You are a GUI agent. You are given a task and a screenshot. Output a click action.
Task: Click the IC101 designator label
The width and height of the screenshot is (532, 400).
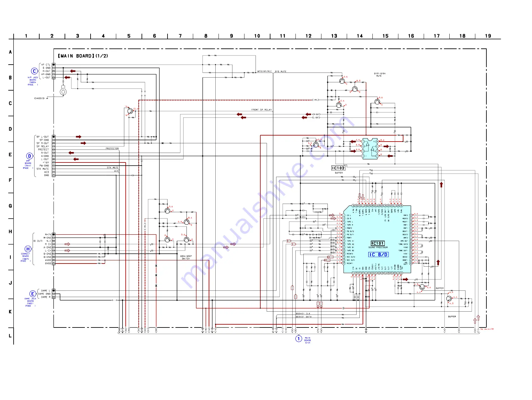point(377,243)
